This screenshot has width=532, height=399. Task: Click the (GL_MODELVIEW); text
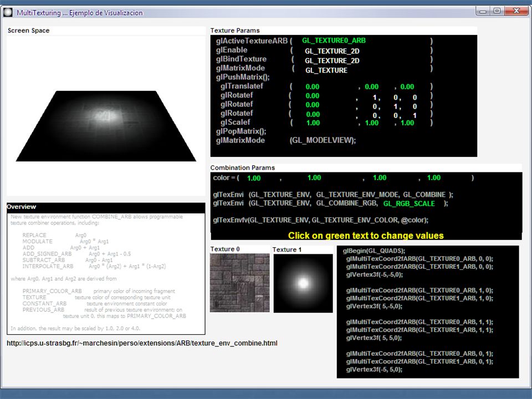(x=323, y=140)
